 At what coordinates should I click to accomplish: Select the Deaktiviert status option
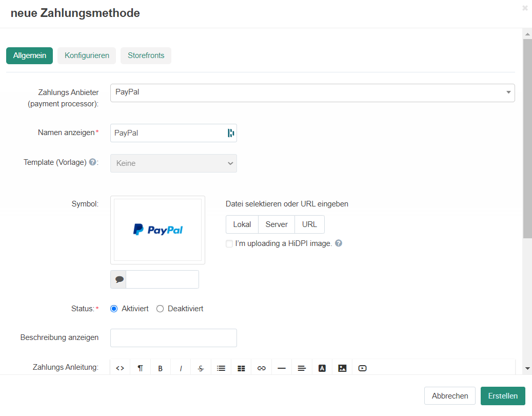(x=160, y=309)
